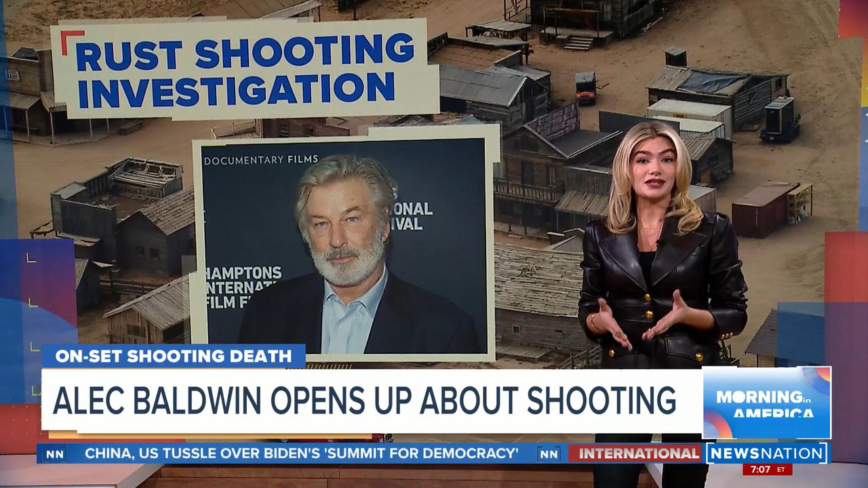Select the "ON-SET SHOOTING DEATH" label
The image size is (868, 488).
(x=174, y=356)
